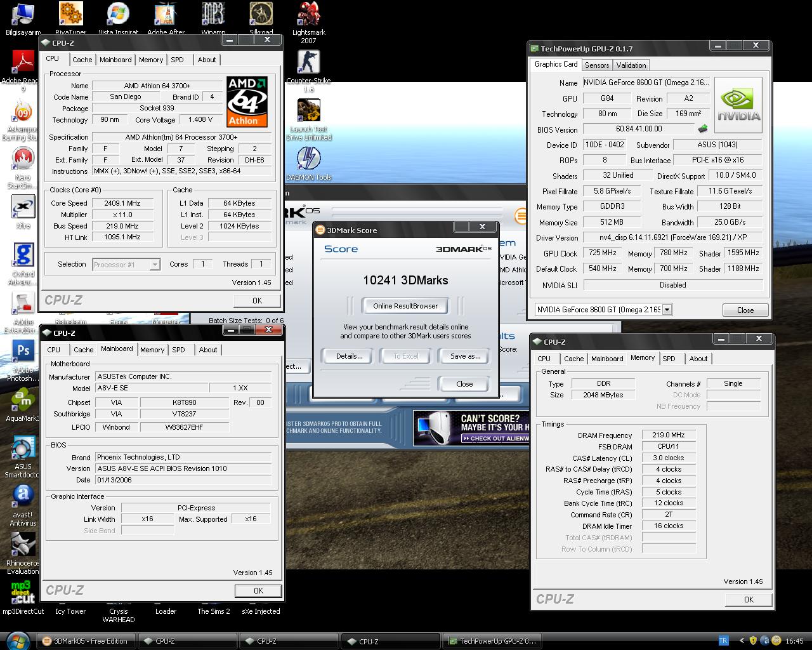Viewport: 812px width, 650px height.
Task: Open About tab in mainboard CPU-Z window
Action: pos(208,350)
